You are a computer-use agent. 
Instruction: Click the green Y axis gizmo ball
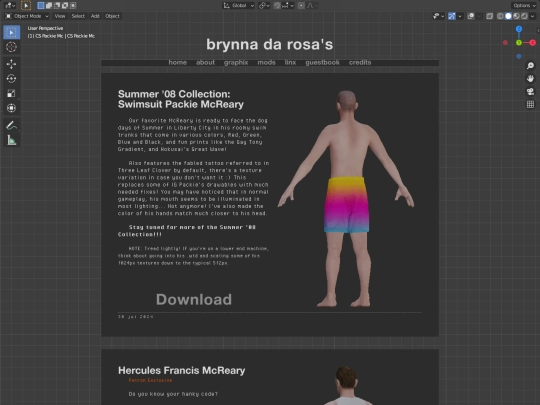pos(519,43)
